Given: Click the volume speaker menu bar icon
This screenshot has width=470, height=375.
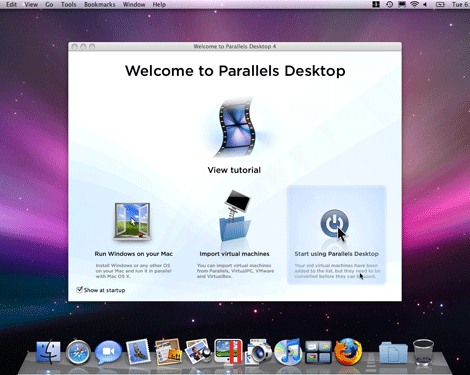Looking at the screenshot, I should point(425,5).
